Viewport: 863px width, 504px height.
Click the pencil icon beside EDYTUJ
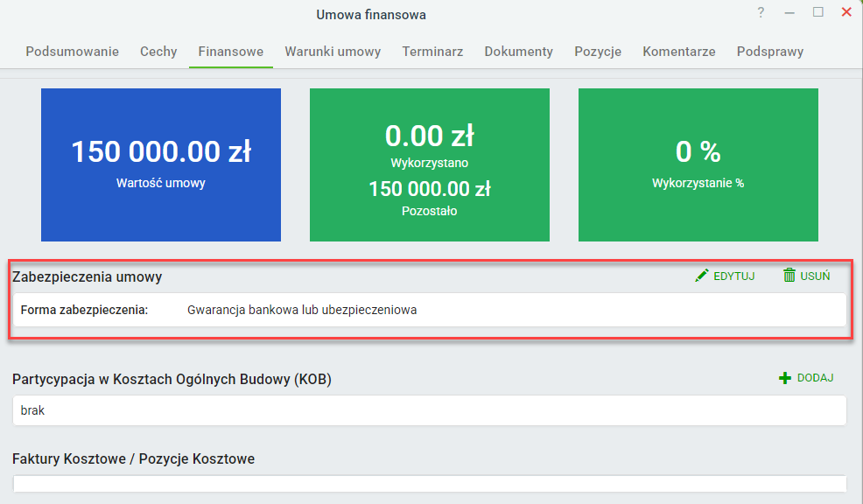702,275
